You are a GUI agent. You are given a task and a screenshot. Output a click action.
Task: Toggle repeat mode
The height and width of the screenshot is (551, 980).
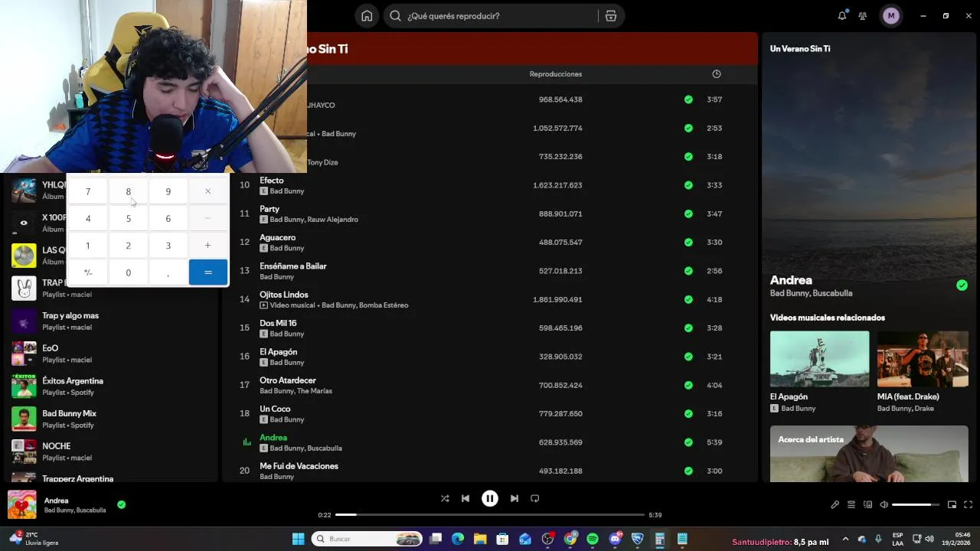tap(535, 498)
